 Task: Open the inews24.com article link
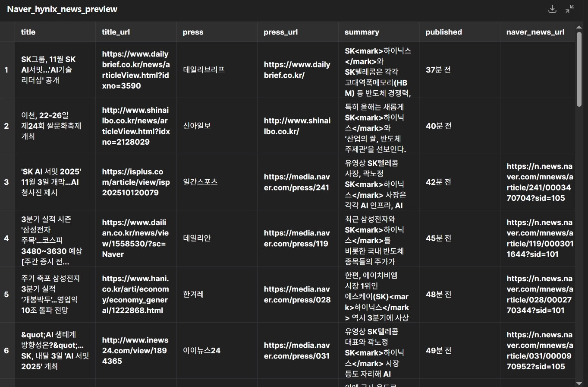(135, 351)
